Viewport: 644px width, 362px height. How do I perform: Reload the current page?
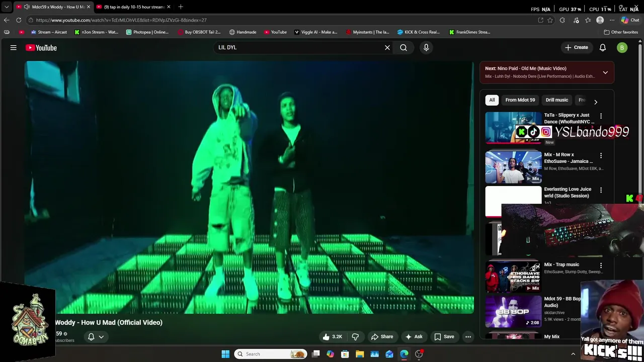click(19, 20)
